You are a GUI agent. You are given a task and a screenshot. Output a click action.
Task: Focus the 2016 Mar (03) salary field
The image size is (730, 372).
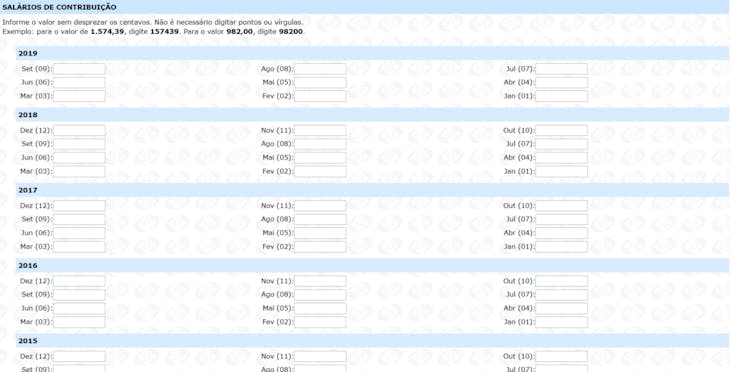[79, 322]
